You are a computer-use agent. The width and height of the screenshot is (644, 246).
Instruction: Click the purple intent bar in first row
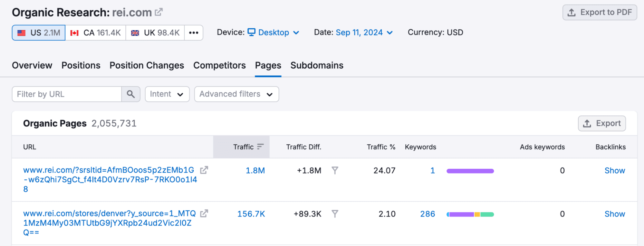click(x=470, y=171)
